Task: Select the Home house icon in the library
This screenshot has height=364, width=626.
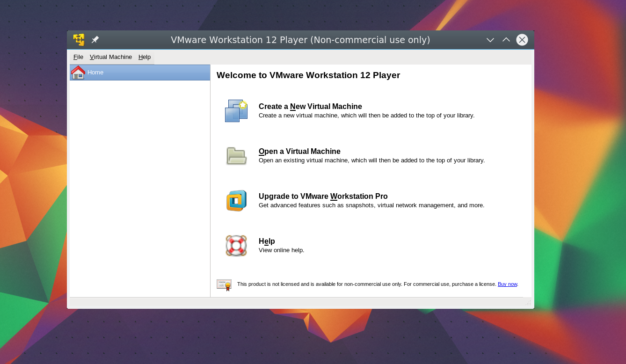Action: 78,73
